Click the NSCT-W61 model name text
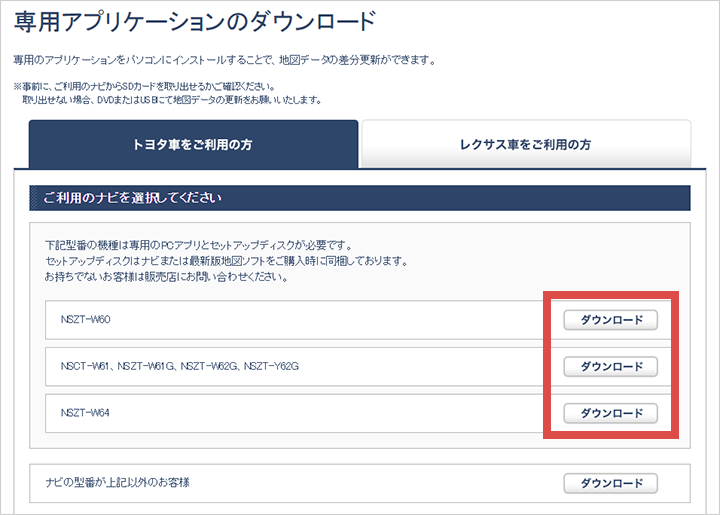 tap(84, 366)
